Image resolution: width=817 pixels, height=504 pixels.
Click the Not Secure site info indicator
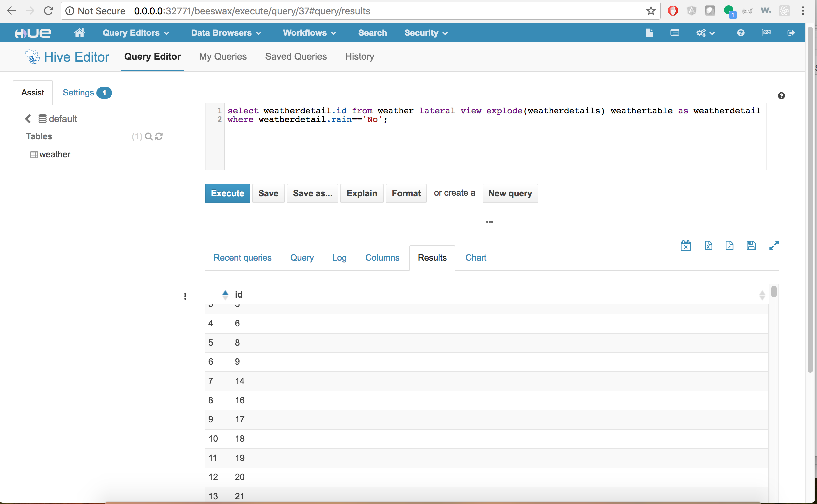(96, 11)
